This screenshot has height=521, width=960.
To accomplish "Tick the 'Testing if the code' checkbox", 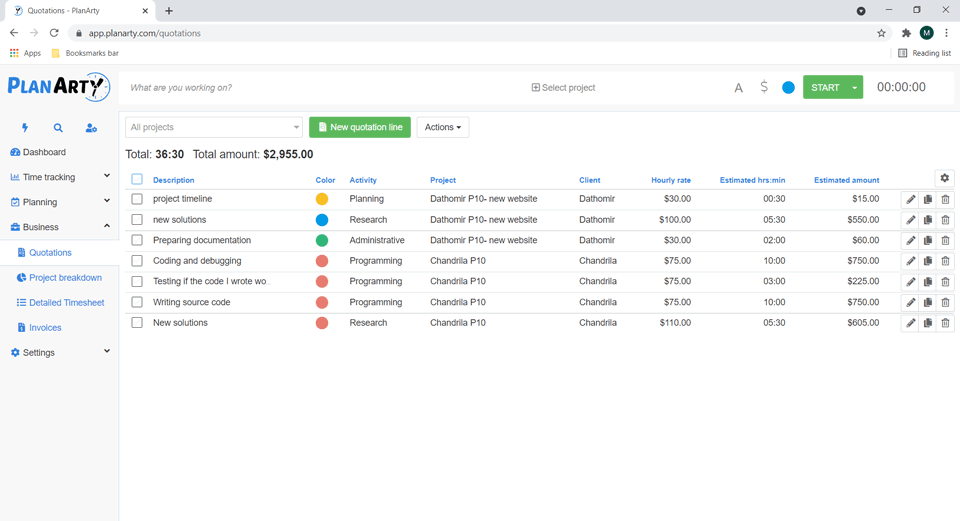I will [x=137, y=281].
